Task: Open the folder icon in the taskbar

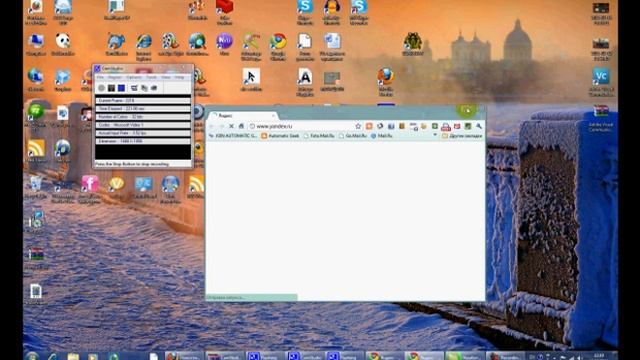Action: (x=73, y=356)
